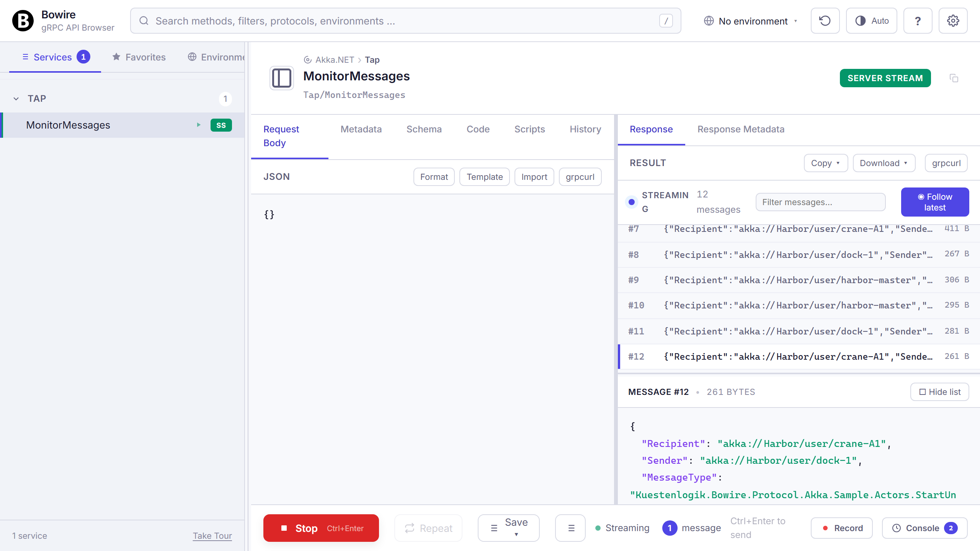The image size is (980, 551).
Task: Click grpcurl button in JSON toolbar
Action: [580, 177]
